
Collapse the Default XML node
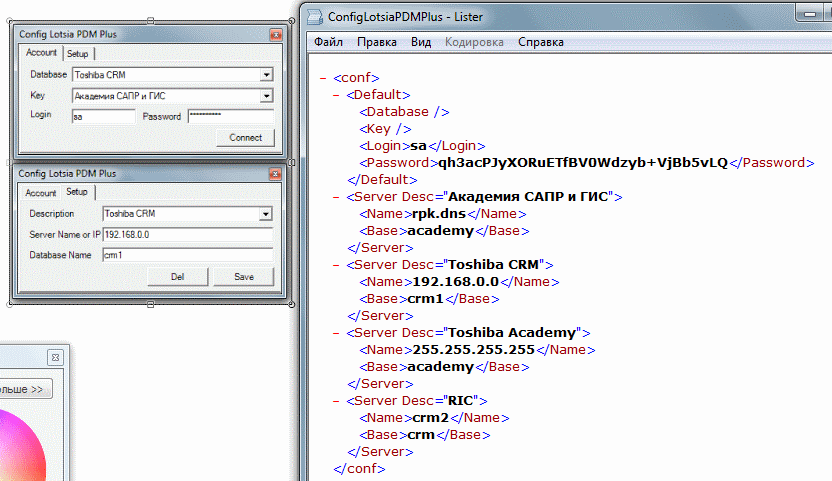click(x=336, y=95)
